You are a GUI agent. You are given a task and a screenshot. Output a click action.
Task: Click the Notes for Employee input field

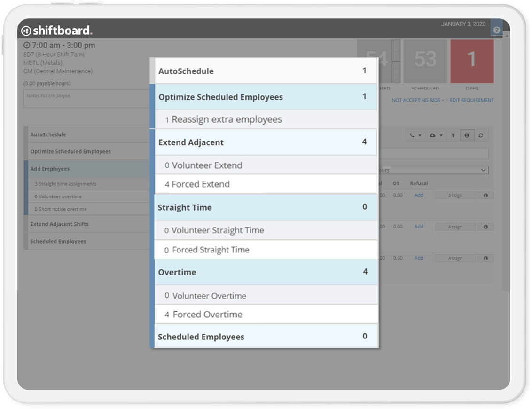pyautogui.click(x=85, y=98)
